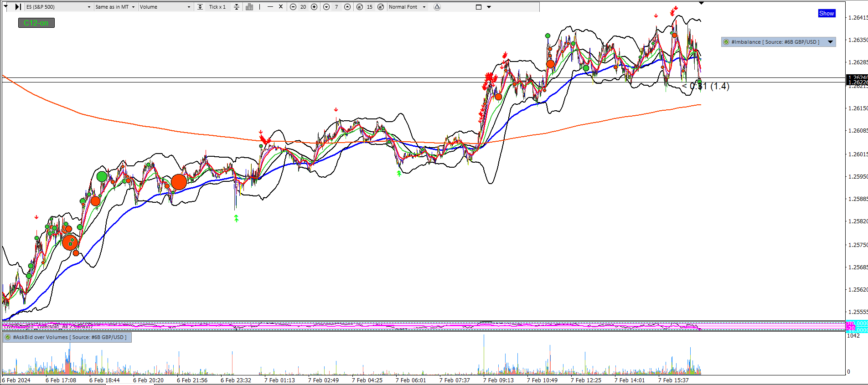Screen dimensions: 868x385
Task: Click the 1042 volume scale label
Action: coord(853,336)
